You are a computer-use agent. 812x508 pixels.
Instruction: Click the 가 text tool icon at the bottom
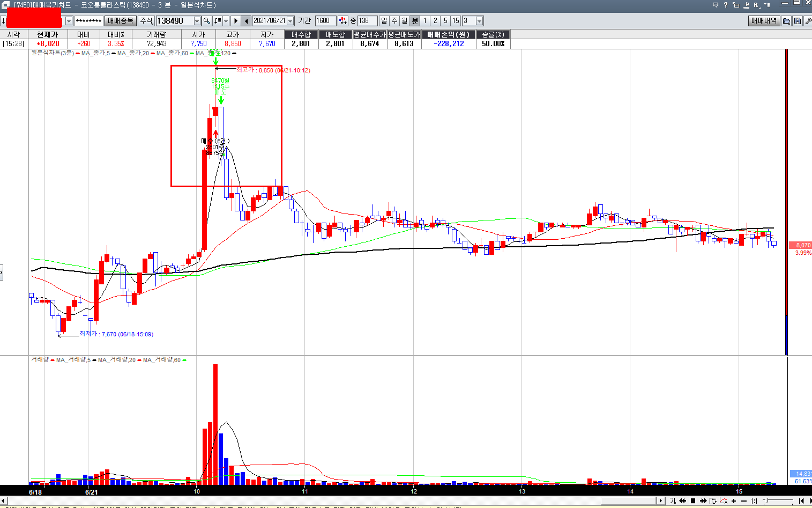click(673, 500)
